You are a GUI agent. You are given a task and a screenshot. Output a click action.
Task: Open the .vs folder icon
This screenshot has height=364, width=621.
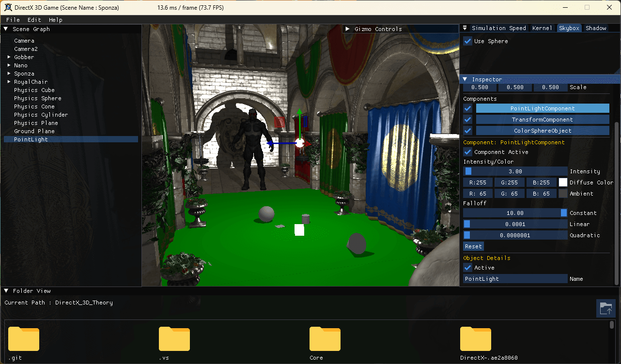pyautogui.click(x=174, y=339)
